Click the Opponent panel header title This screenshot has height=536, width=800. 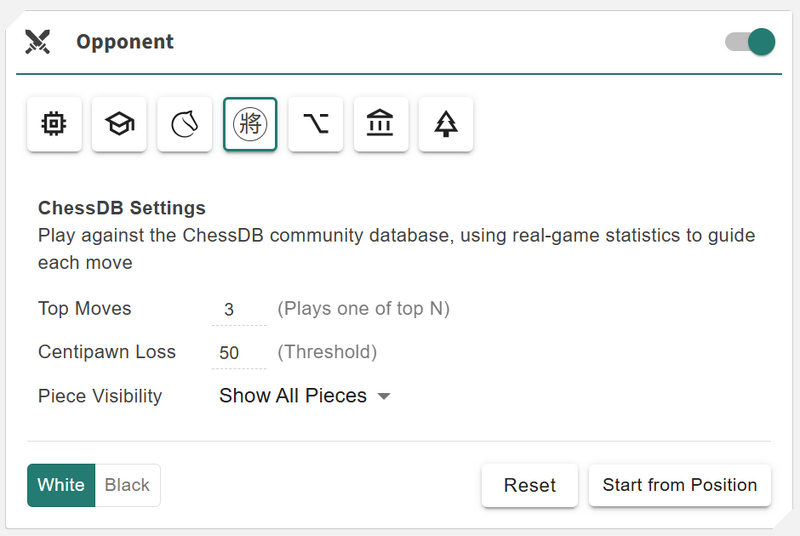point(125,42)
